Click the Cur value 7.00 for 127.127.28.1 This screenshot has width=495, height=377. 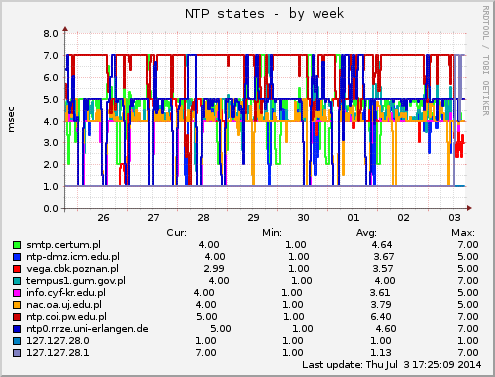point(206,353)
